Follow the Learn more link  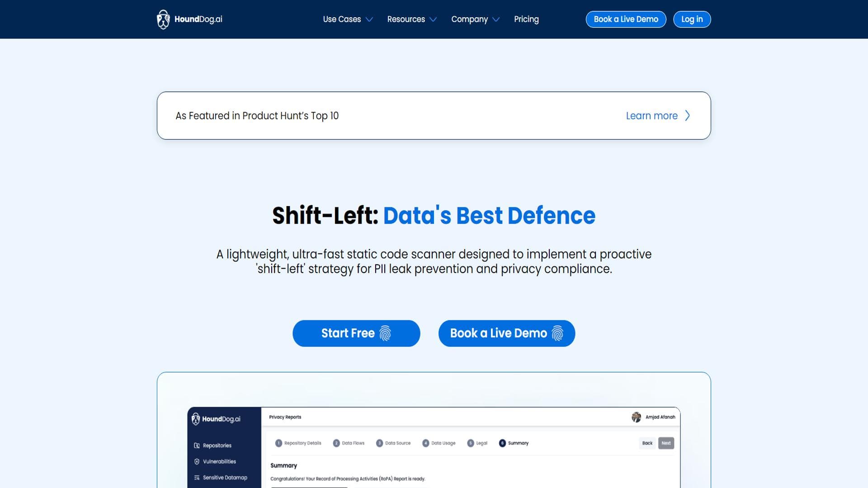(x=651, y=116)
